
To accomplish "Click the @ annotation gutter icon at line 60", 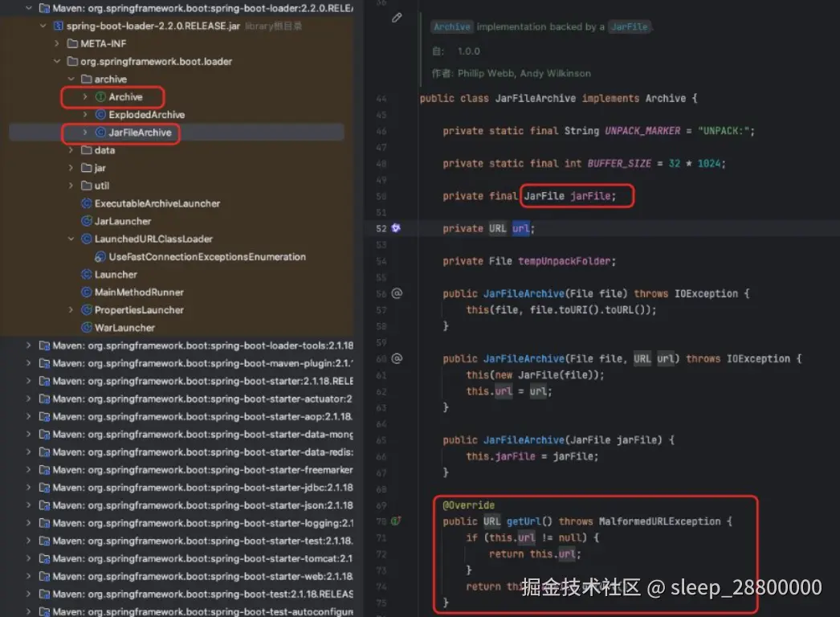I will pyautogui.click(x=397, y=358).
